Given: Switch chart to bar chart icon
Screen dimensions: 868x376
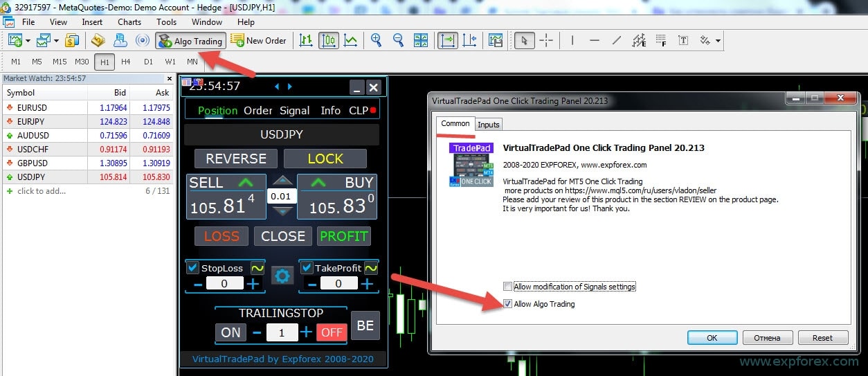Looking at the screenshot, I should pos(305,41).
